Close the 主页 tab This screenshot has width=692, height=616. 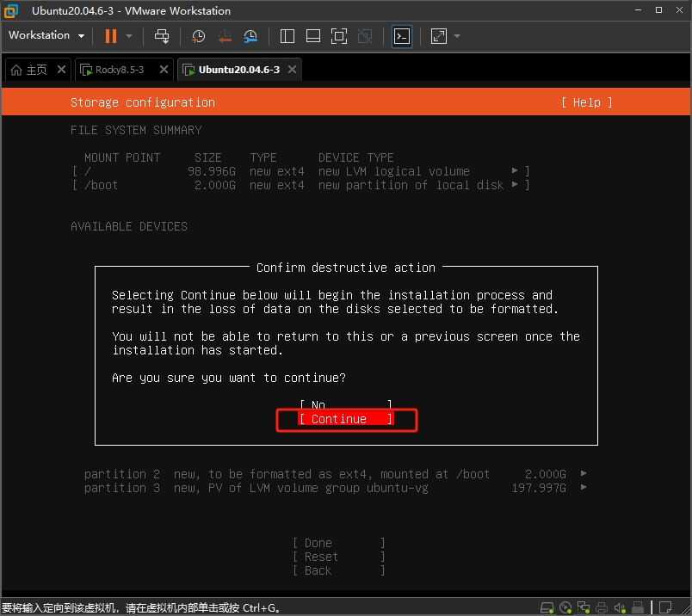61,70
